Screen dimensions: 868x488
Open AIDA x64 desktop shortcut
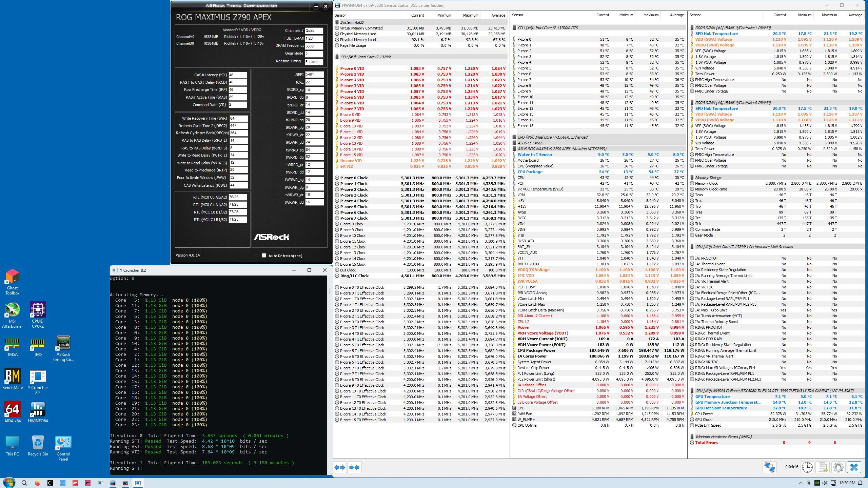[12, 412]
